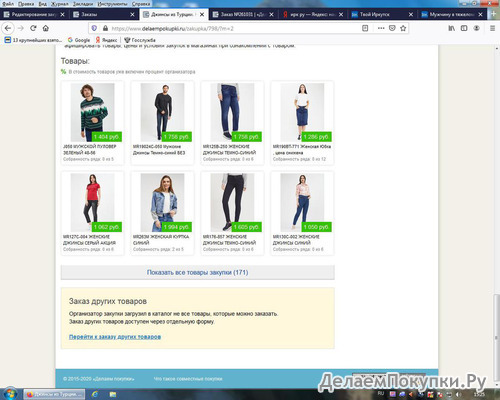Go to the browser home page icon
The image size is (500, 400).
click(x=46, y=28)
